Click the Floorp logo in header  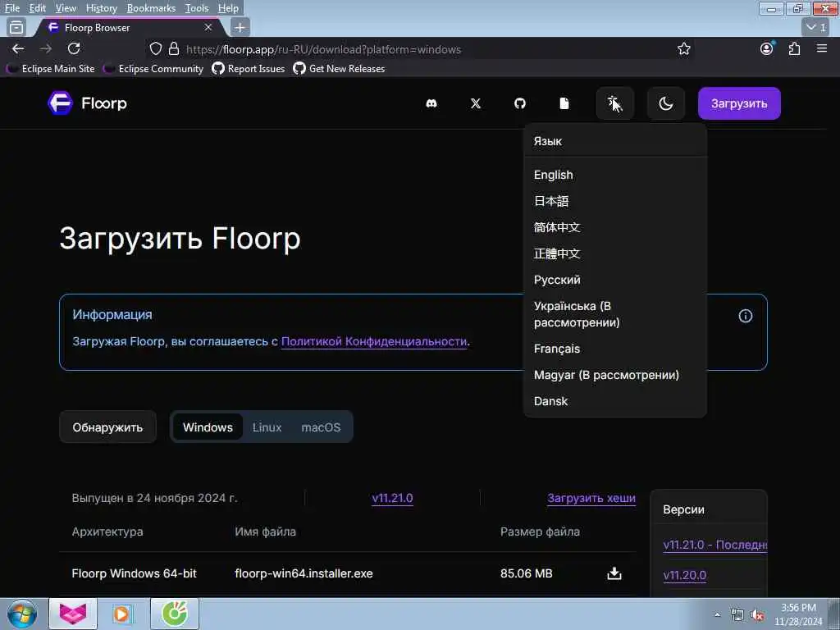click(87, 103)
